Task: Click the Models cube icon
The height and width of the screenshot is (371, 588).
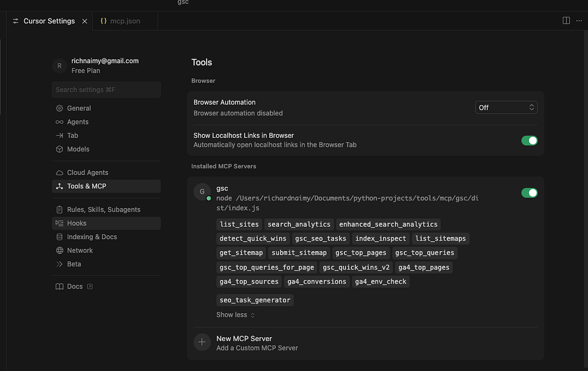Action: tap(59, 149)
